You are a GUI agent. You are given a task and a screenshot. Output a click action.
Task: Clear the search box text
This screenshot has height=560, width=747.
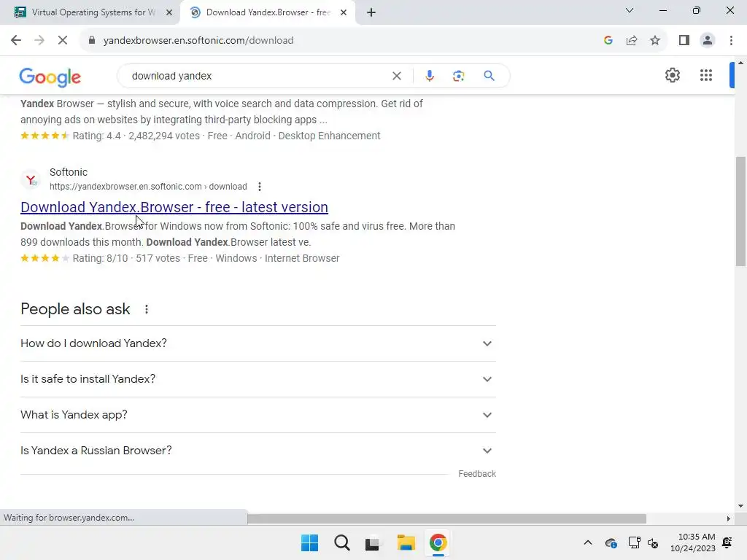pyautogui.click(x=396, y=76)
